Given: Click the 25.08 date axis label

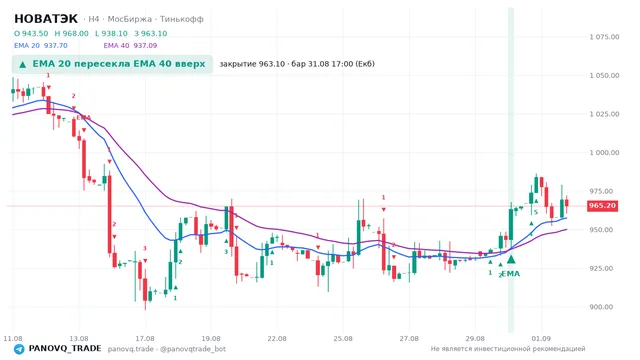Looking at the screenshot, I should pyautogui.click(x=343, y=338).
